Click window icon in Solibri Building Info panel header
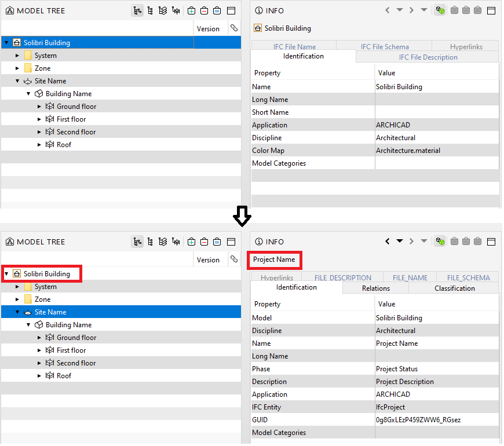The height and width of the screenshot is (446, 504). [x=491, y=10]
